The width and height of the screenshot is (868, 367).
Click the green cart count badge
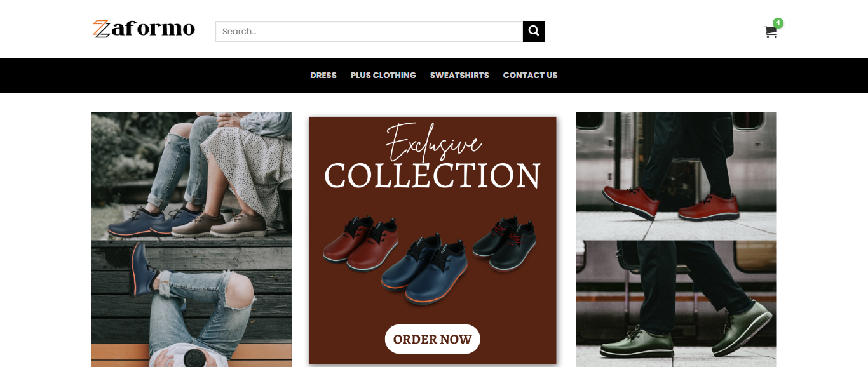click(x=778, y=23)
